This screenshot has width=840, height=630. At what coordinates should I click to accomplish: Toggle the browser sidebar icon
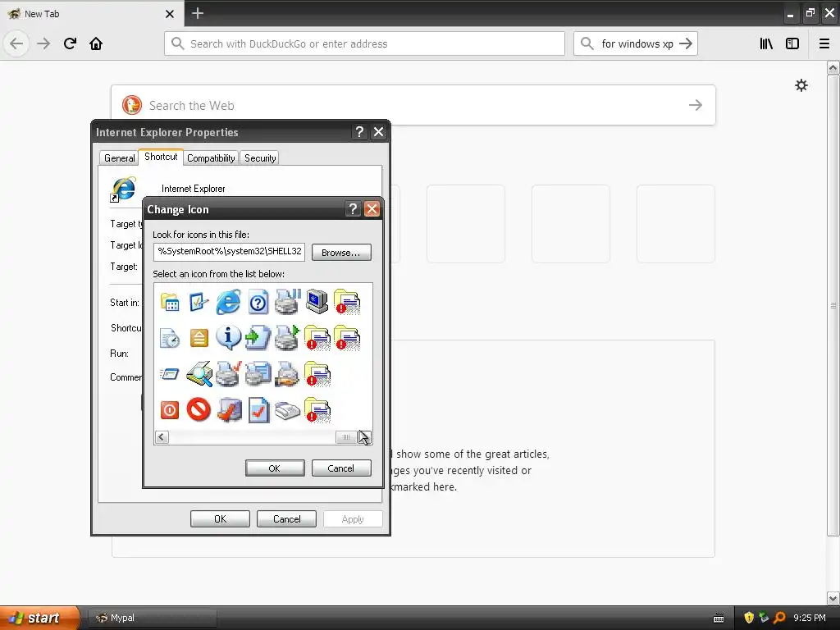pos(792,43)
